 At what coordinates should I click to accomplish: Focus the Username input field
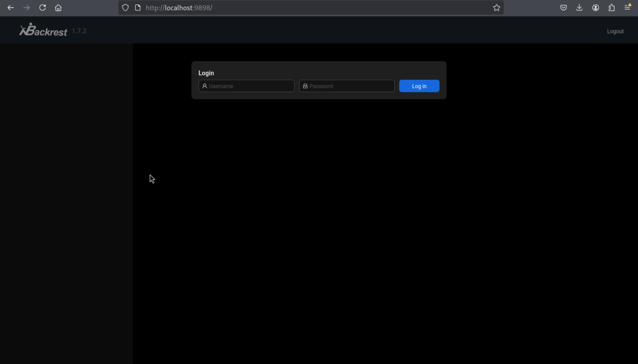tap(250, 86)
